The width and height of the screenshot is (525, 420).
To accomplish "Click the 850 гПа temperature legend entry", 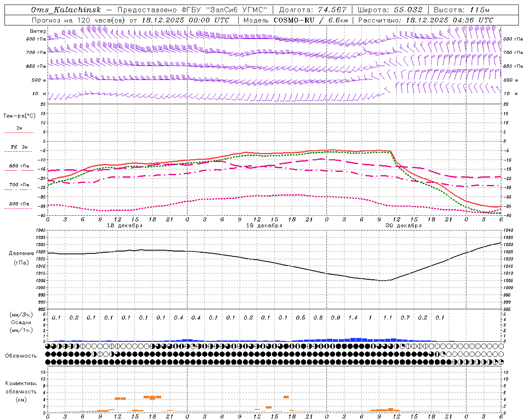I will [x=19, y=166].
